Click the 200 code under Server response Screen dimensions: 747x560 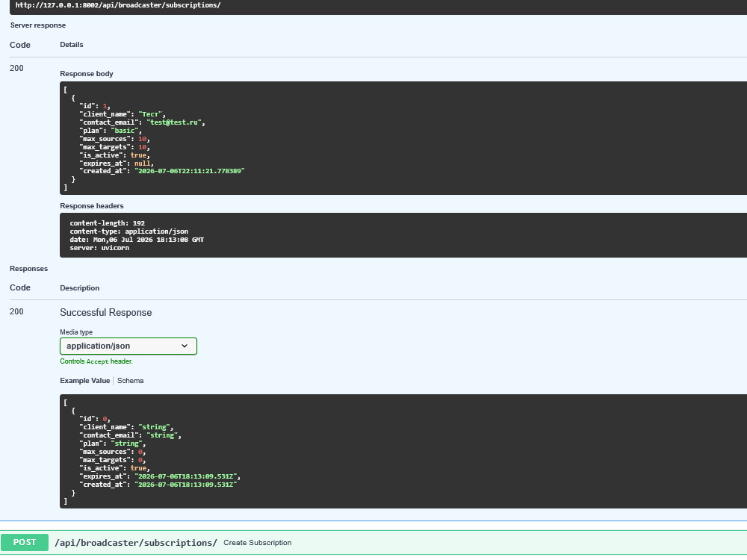pyautogui.click(x=16, y=68)
